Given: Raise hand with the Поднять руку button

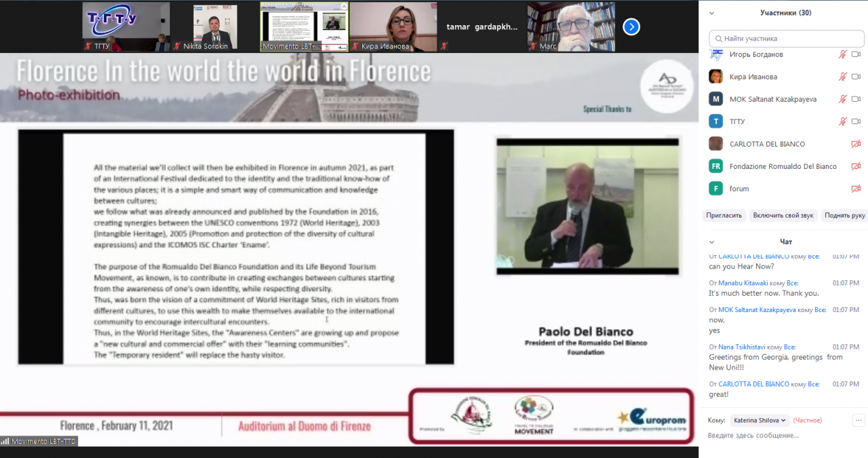Looking at the screenshot, I should [844, 215].
